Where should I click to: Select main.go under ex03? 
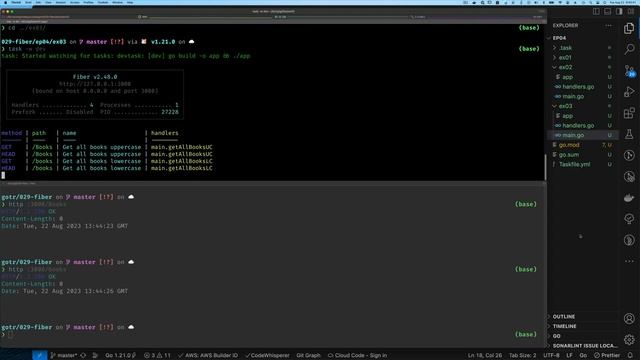pyautogui.click(x=583, y=135)
